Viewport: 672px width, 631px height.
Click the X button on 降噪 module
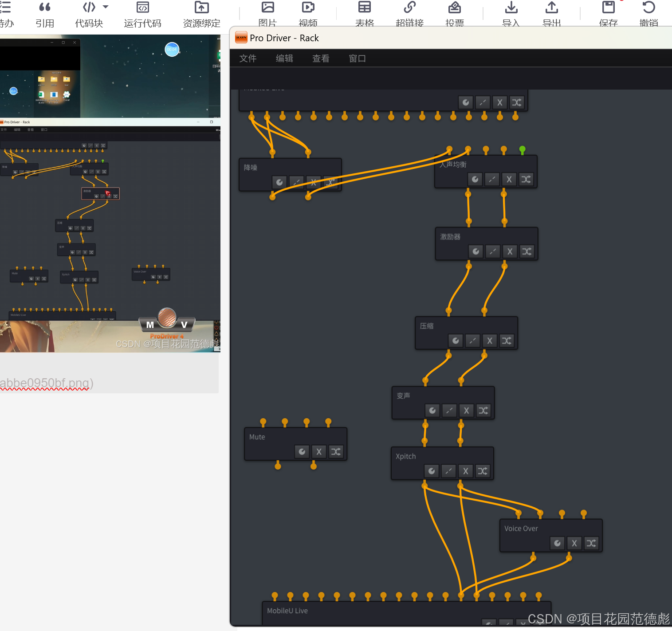coord(314,182)
